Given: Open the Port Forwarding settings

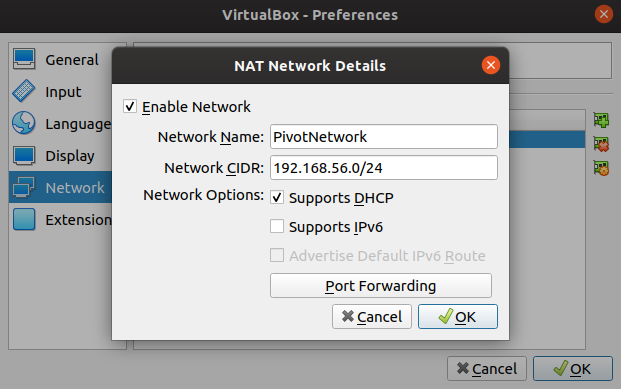Looking at the screenshot, I should [x=381, y=286].
